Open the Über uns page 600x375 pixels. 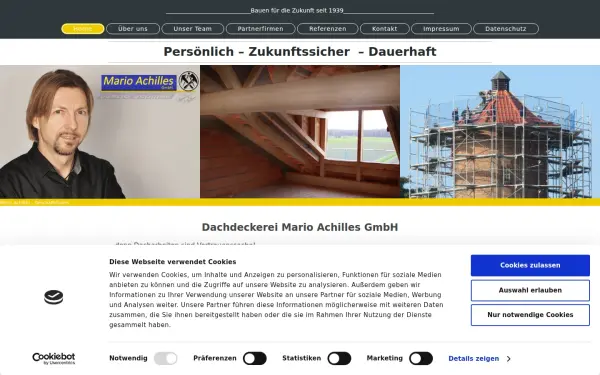tap(133, 29)
